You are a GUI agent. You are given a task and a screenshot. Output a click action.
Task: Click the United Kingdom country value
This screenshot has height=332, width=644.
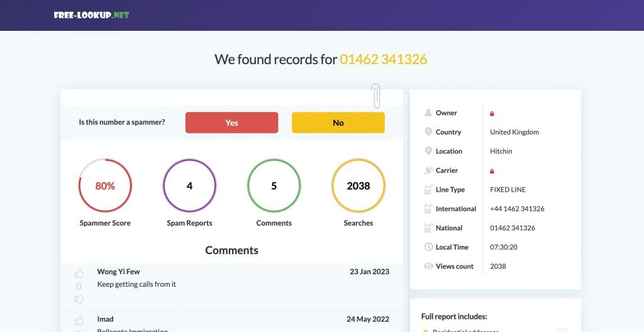[514, 132]
